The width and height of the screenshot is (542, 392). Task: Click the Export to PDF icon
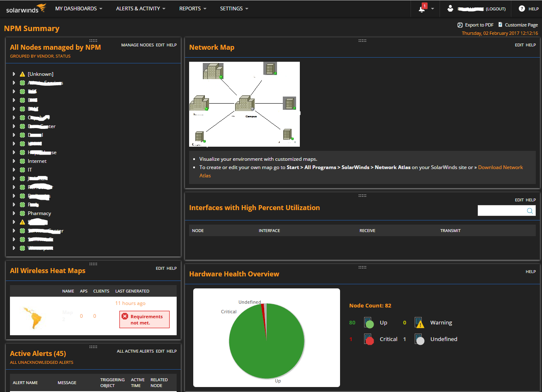coord(460,25)
